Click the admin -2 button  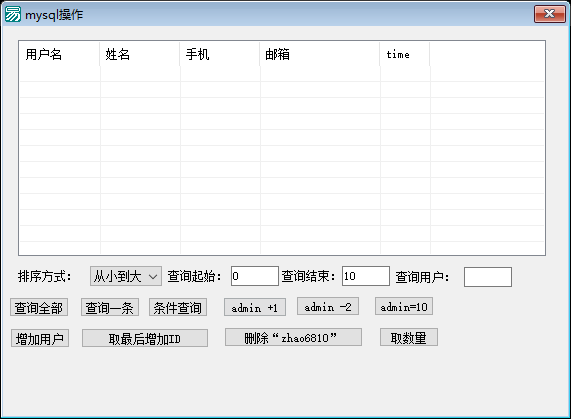[328, 307]
